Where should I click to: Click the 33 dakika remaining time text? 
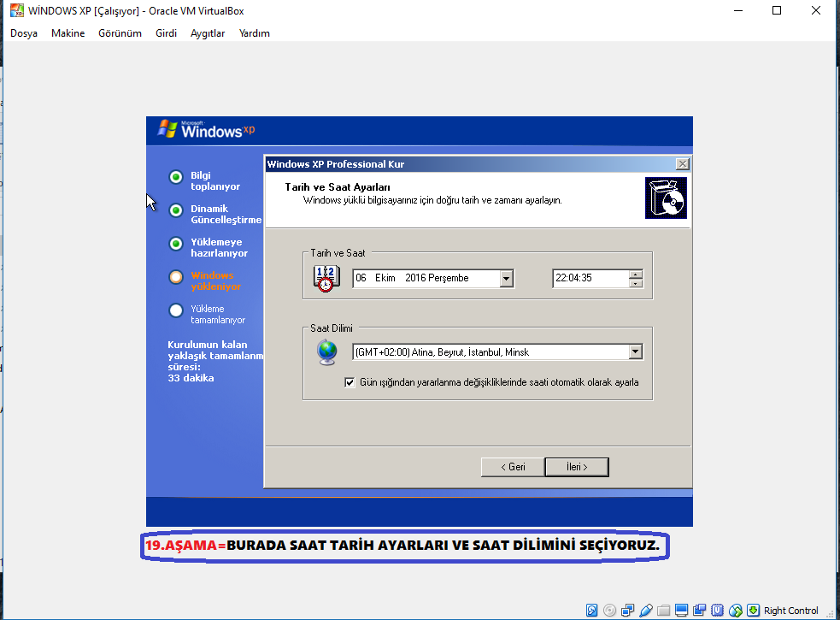coord(191,378)
